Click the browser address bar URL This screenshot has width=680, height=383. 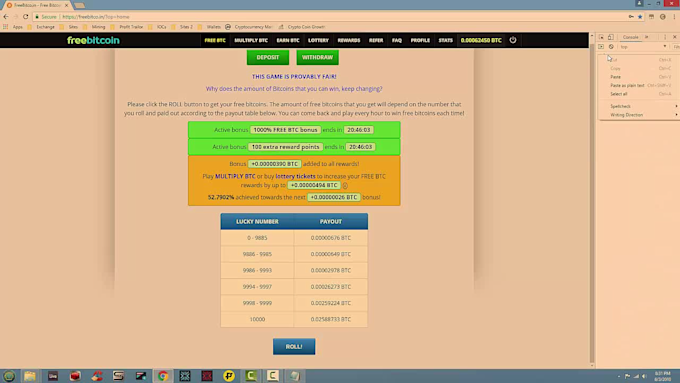95,16
